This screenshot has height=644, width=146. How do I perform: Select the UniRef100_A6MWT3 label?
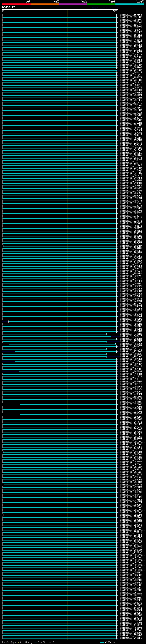131,347
